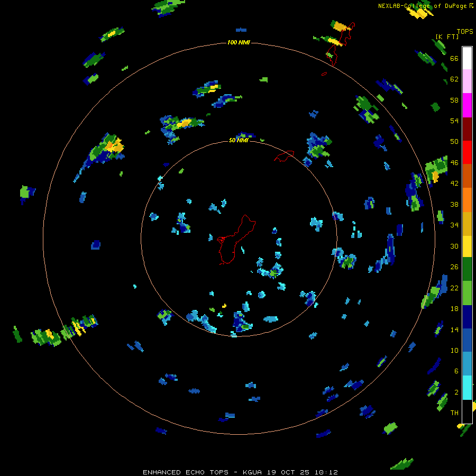Image resolution: width=476 pixels, height=476 pixels.
Task: Click the "58" legend value
Action: [454, 100]
